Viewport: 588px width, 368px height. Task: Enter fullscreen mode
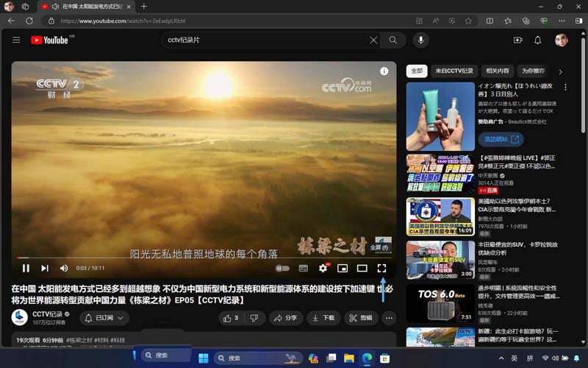coord(381,269)
